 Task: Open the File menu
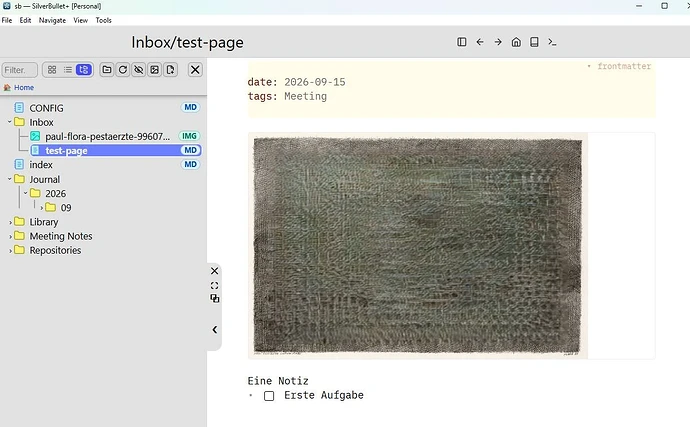point(7,20)
